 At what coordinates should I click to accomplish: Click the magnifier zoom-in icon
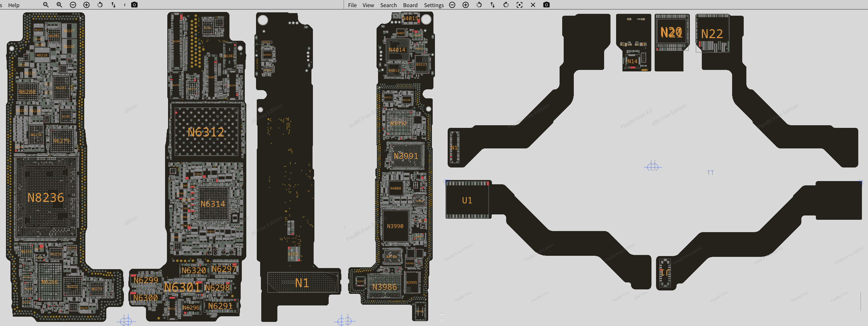pyautogui.click(x=59, y=5)
